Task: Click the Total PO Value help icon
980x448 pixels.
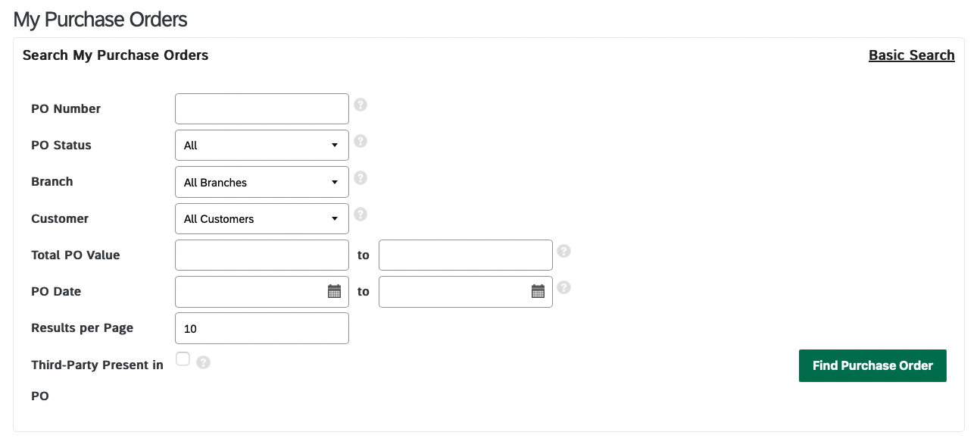Action: coord(563,251)
